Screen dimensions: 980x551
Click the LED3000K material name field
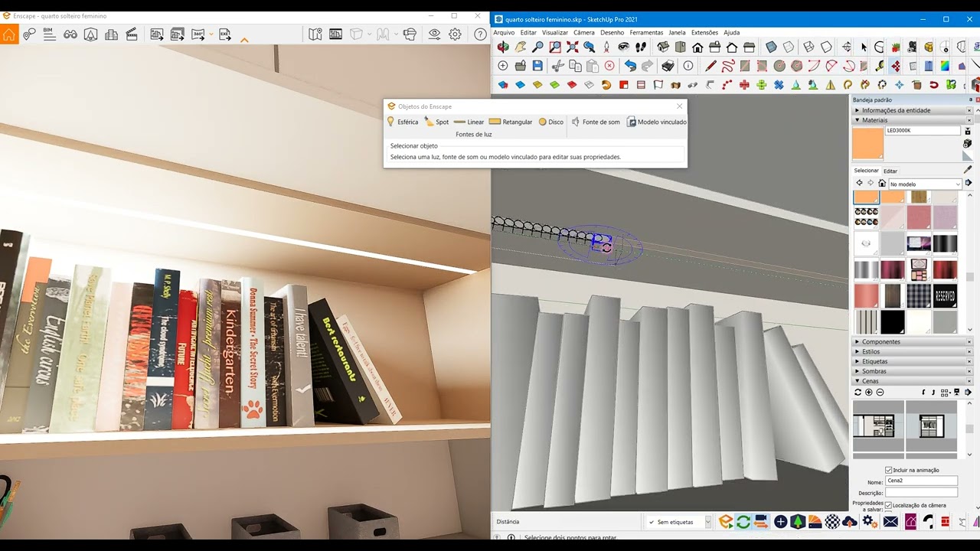[923, 131]
